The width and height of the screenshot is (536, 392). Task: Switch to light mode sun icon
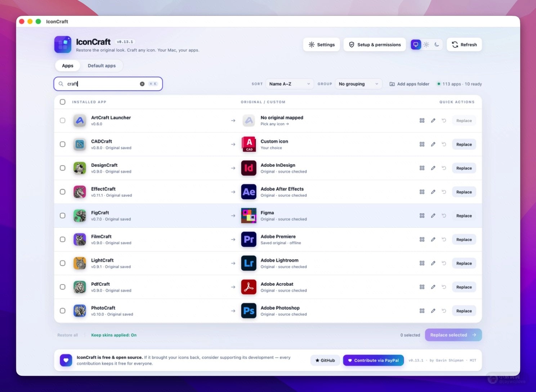[426, 45]
